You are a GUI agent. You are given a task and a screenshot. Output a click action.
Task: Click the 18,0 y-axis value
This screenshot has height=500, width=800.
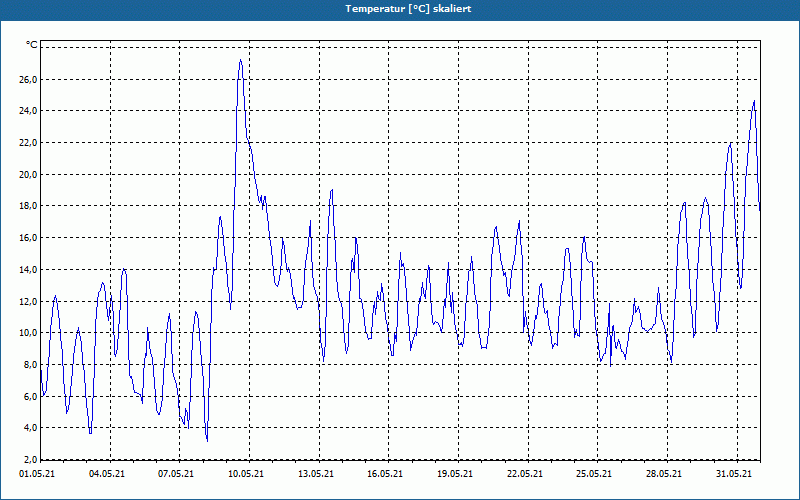28,206
